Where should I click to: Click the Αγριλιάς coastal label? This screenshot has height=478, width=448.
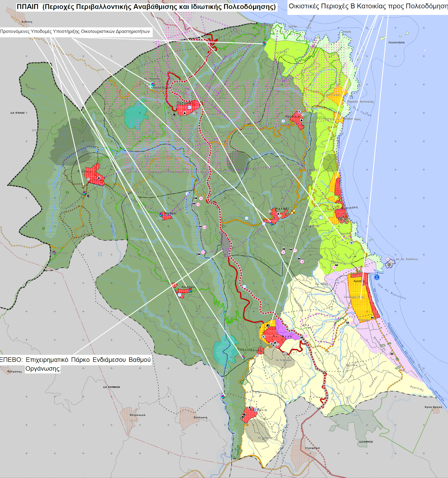(417, 388)
